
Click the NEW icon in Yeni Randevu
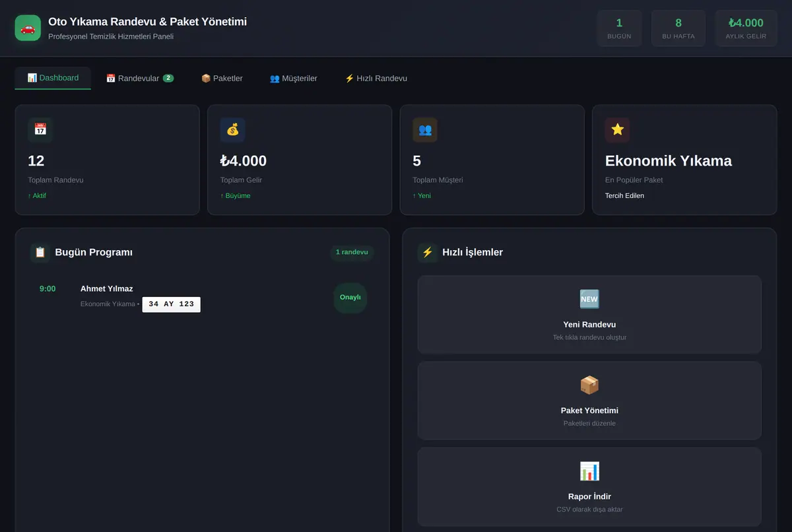click(589, 299)
